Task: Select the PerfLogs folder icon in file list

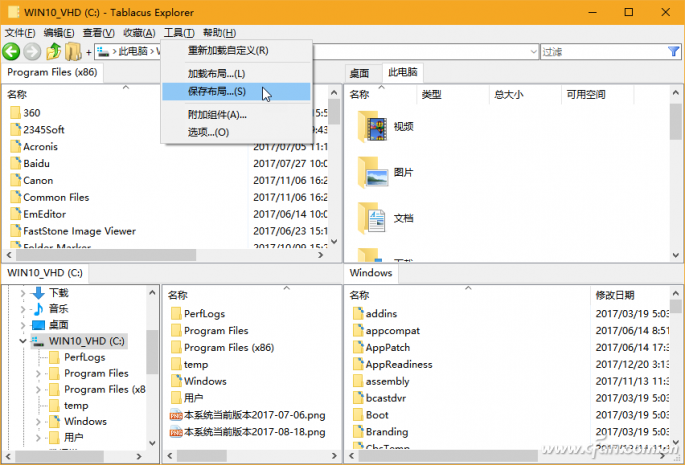Action: coord(176,313)
